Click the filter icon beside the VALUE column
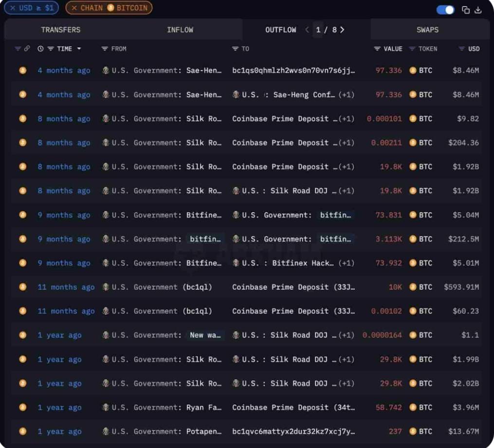Viewport: 494px width, 448px height. point(377,49)
